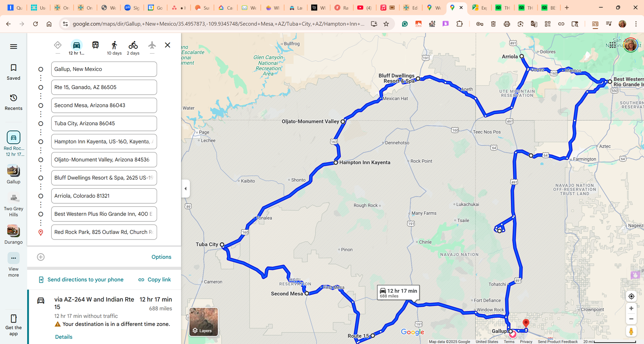Viewport: 644px width, 344px height.
Task: Open route Options
Action: pos(161,257)
